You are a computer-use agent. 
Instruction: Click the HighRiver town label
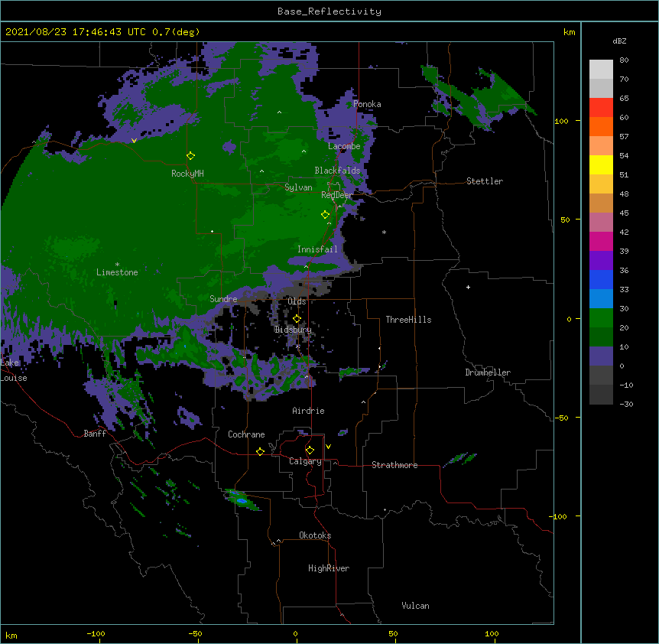coord(329,568)
